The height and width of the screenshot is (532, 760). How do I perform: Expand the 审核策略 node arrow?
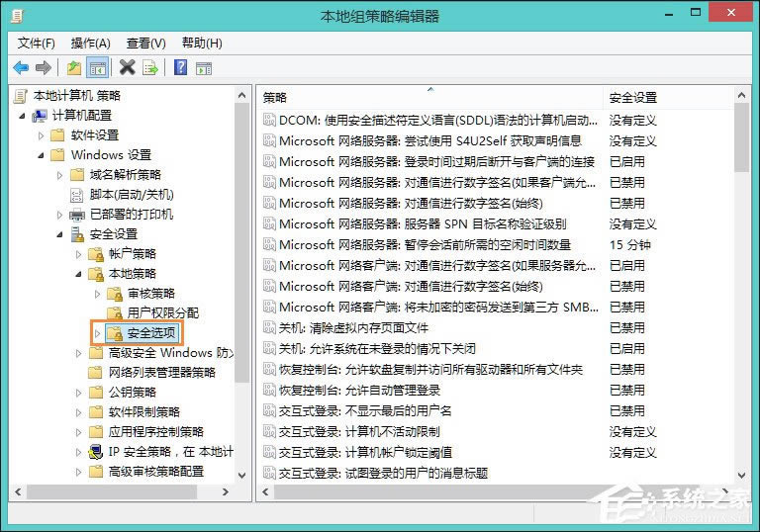click(97, 294)
